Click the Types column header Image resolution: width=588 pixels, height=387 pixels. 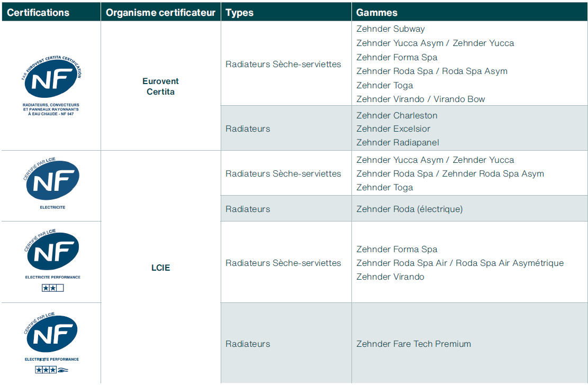point(239,13)
